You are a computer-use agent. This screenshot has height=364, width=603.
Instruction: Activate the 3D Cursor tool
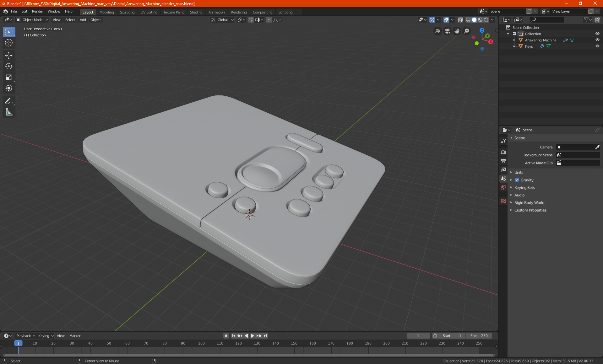[x=9, y=43]
